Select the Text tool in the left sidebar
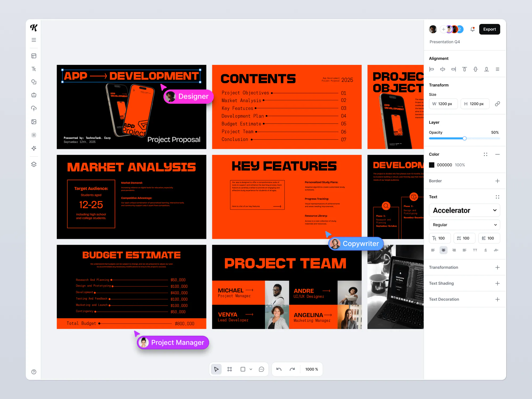Image resolution: width=532 pixels, height=399 pixels. (x=34, y=69)
